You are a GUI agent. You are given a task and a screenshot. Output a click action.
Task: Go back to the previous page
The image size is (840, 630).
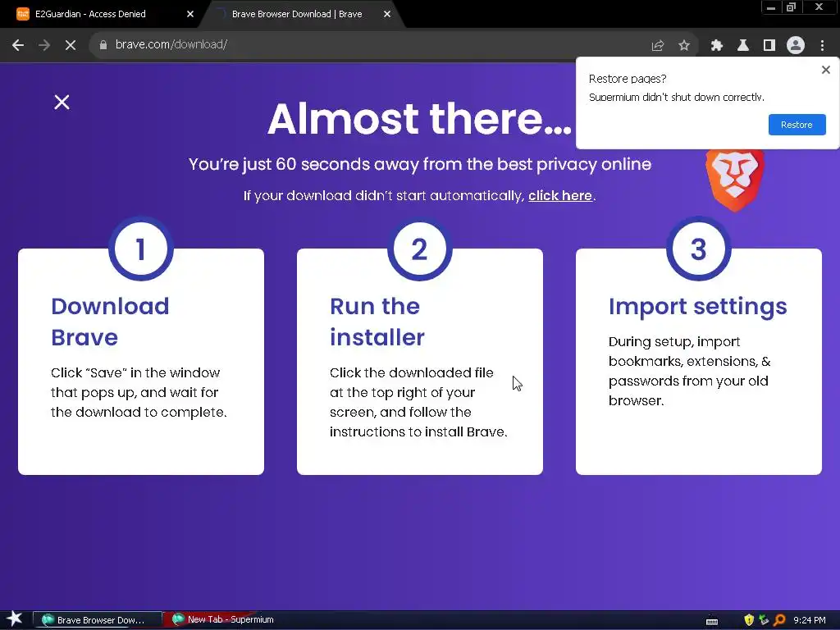(18, 46)
